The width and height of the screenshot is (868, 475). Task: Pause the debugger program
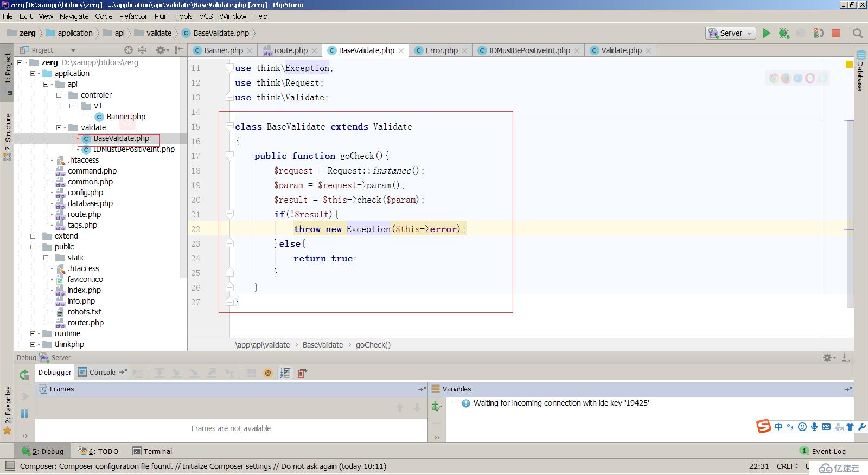pyautogui.click(x=24, y=414)
